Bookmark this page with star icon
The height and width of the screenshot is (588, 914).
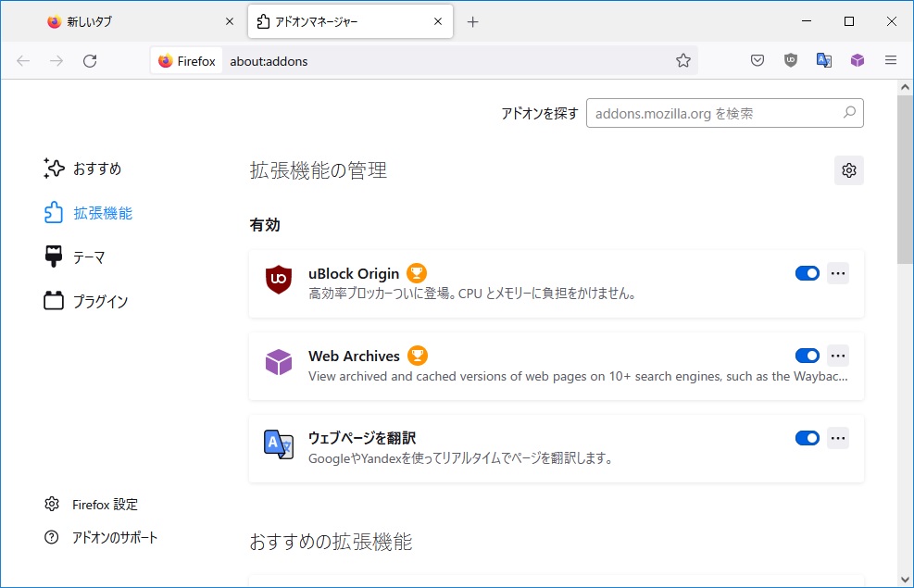pyautogui.click(x=683, y=60)
